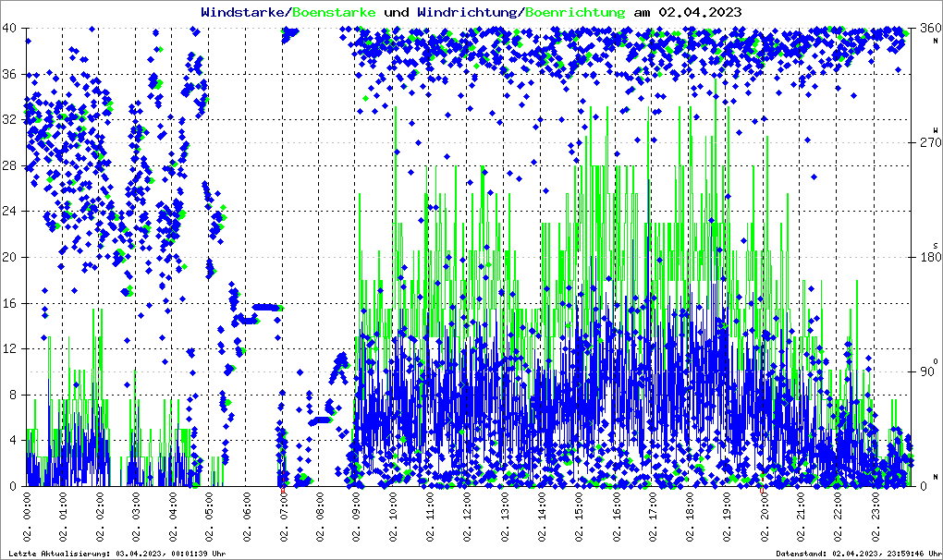Screen dimensions: 943x560
Task: Click the left axis value "16"
Action: [x=9, y=303]
